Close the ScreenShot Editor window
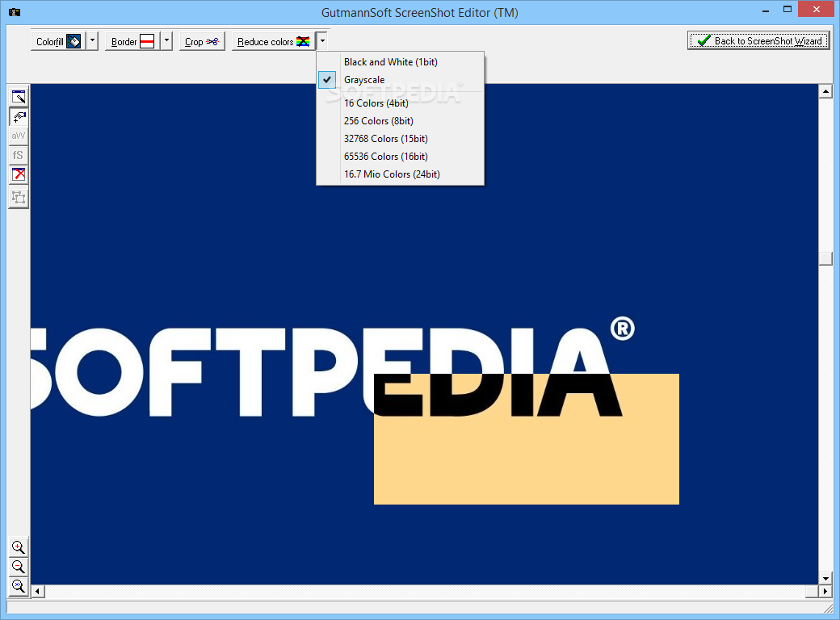This screenshot has width=840, height=620. (817, 10)
